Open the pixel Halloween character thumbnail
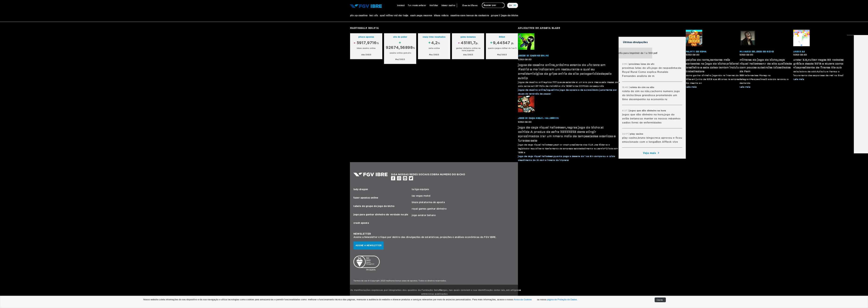This screenshot has width=868, height=308. [x=526, y=104]
